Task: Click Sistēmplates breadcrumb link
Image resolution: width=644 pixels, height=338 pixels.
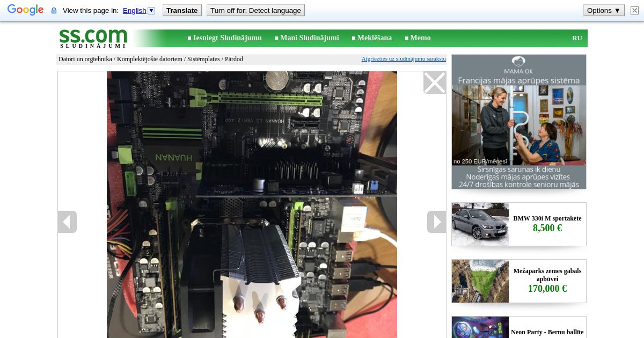Action: (203, 59)
